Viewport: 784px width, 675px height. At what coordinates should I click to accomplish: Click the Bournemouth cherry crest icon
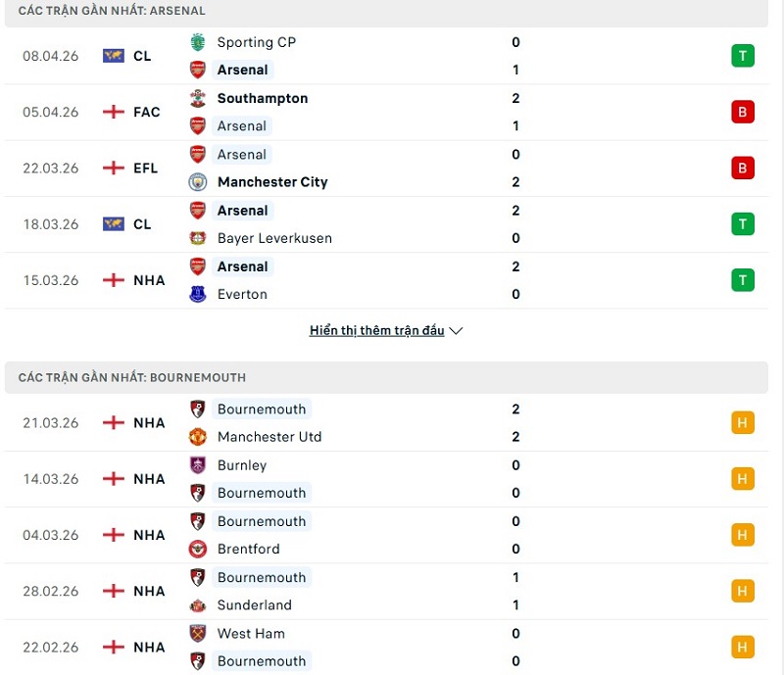coord(198,410)
